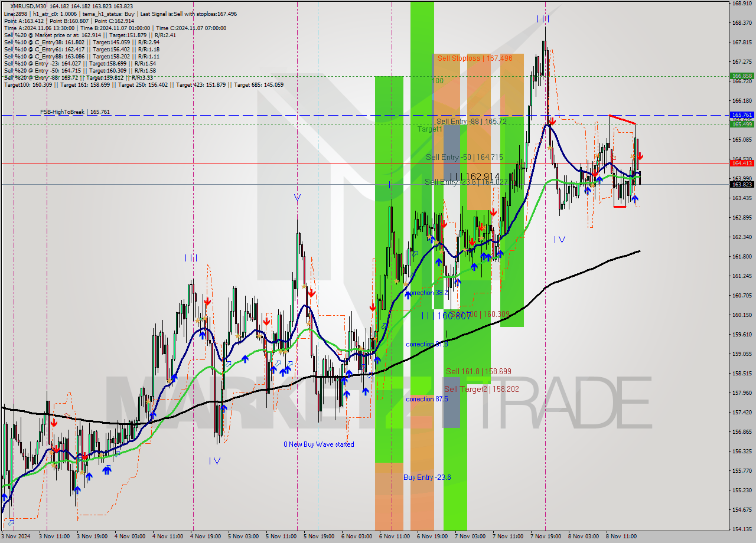
Task: Select the 'Sell Stoploss | 167.496' label
Action: pos(475,58)
